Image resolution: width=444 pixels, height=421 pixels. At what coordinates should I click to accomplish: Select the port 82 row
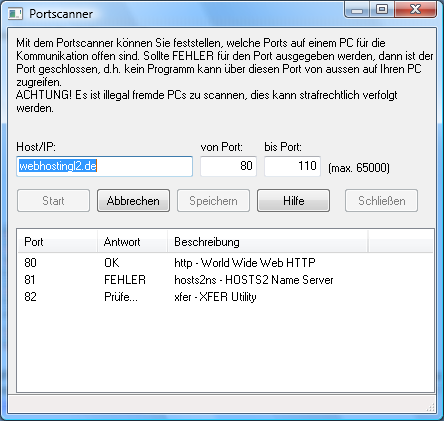coord(225,297)
